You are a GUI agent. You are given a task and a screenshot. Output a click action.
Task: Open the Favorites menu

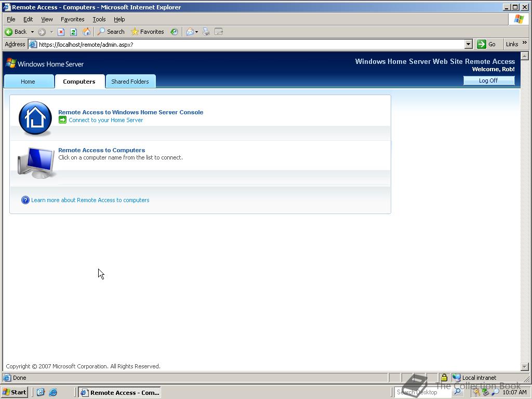[73, 19]
